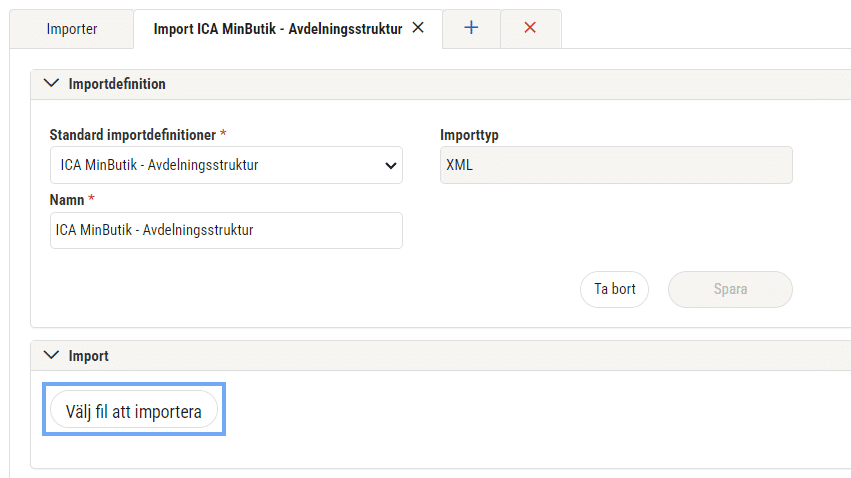Click the red asterisk beside Namn
The width and height of the screenshot is (851, 478).
91,198
